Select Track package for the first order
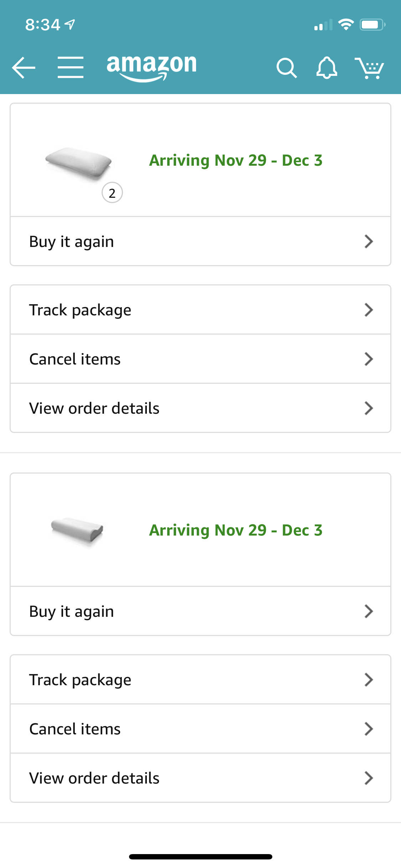The width and height of the screenshot is (401, 868). pyautogui.click(x=200, y=310)
